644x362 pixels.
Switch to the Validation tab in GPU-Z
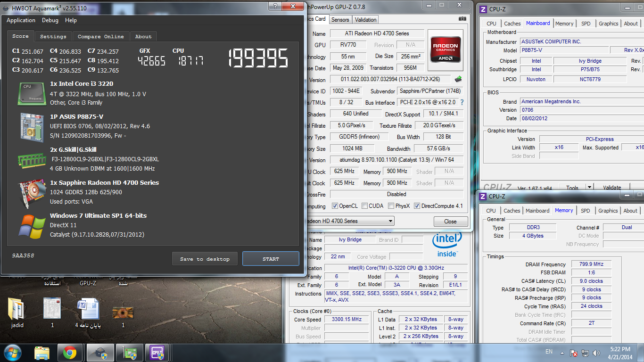[366, 20]
